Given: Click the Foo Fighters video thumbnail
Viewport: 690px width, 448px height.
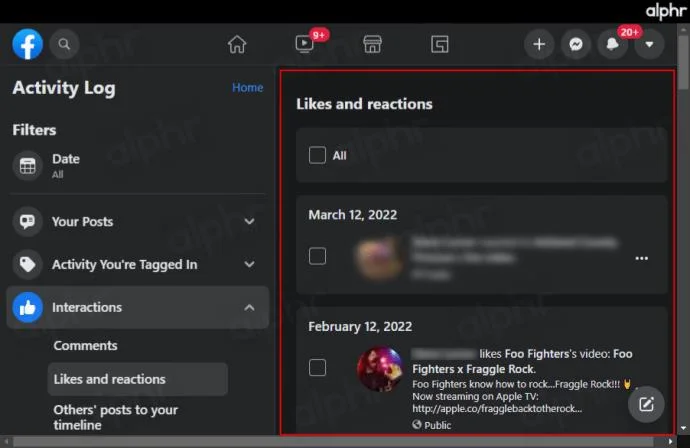Looking at the screenshot, I should pos(380,369).
